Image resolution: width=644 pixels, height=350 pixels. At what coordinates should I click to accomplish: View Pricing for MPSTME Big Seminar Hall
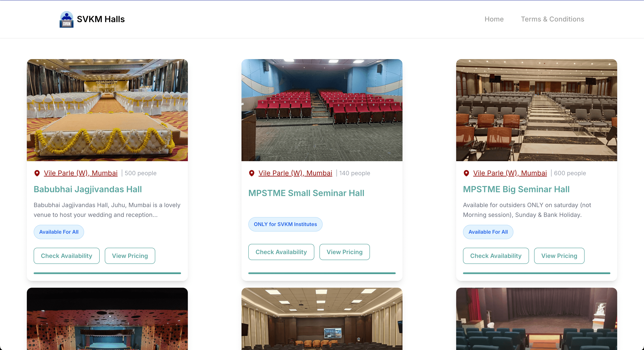point(559,256)
